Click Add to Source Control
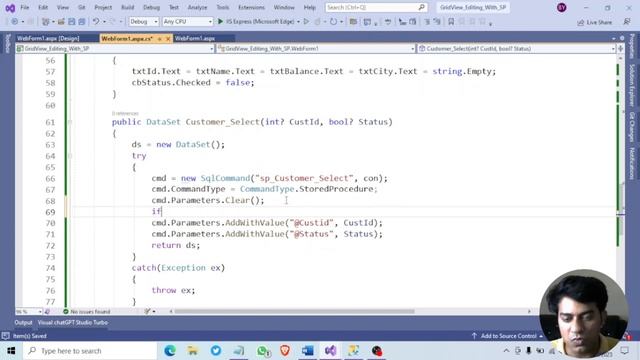Screen dimensions: 640x360 coord(508,336)
